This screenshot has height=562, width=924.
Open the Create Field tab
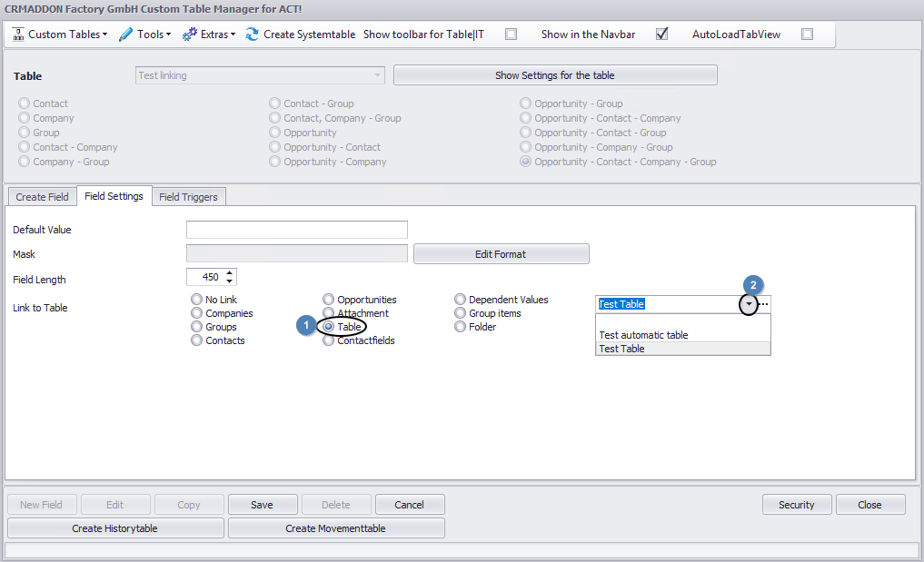click(x=42, y=195)
